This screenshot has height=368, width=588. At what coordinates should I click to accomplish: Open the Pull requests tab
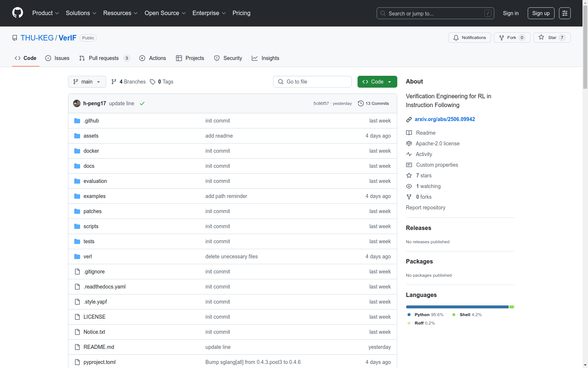[105, 58]
